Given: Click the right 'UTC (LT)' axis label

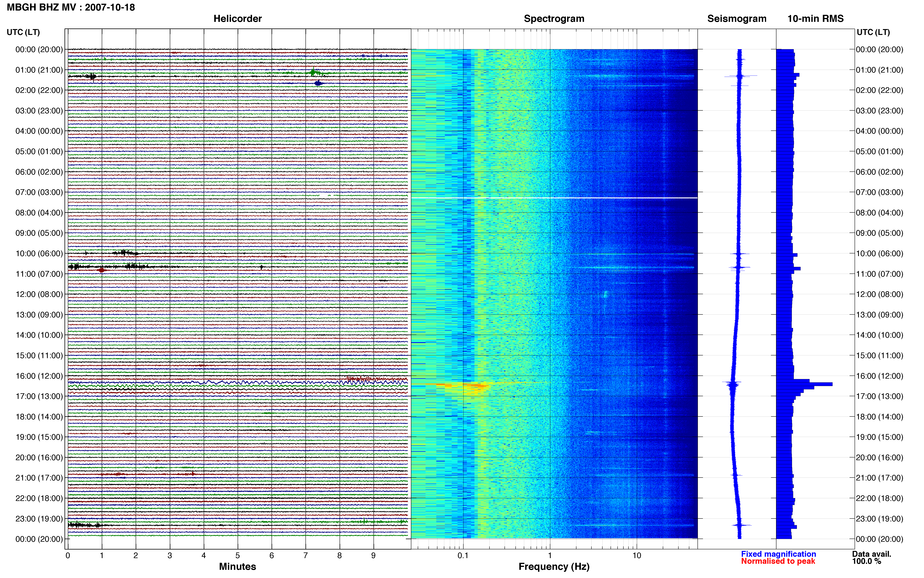Looking at the screenshot, I should coord(873,32).
